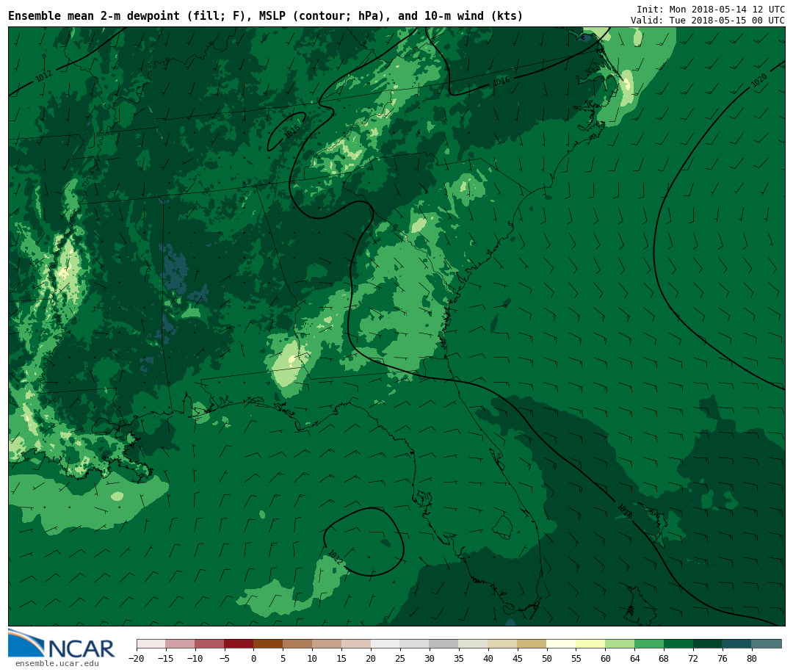Click the 45 colorbar tick label
Image resolution: width=793 pixels, height=672 pixels.
[x=518, y=658]
